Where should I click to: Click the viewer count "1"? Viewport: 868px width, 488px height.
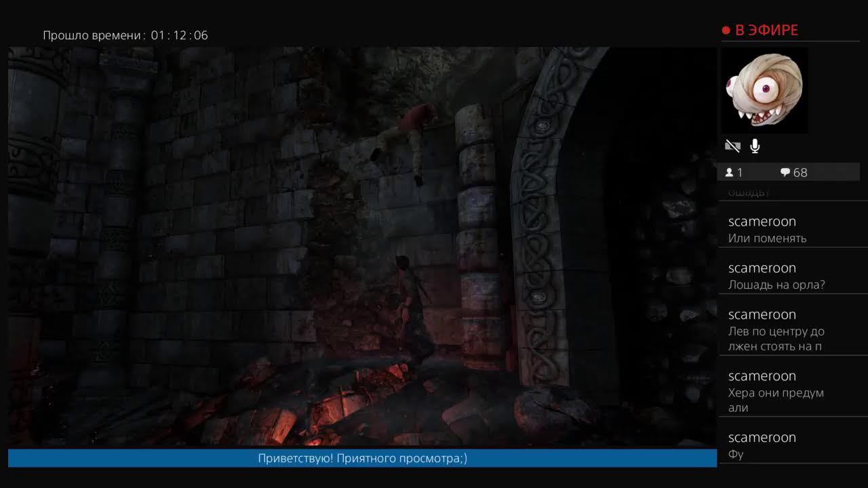[x=740, y=173]
